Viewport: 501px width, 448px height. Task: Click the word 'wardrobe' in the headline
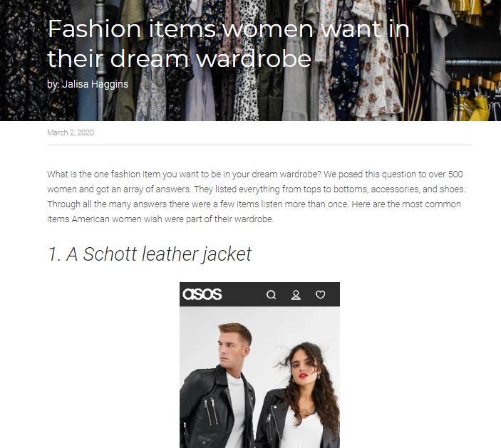click(254, 58)
